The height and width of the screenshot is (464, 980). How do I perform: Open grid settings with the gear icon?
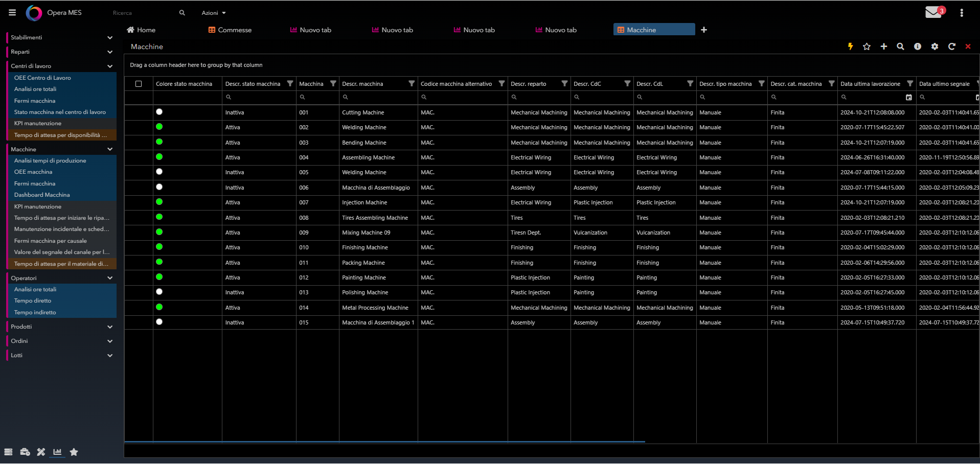[935, 47]
